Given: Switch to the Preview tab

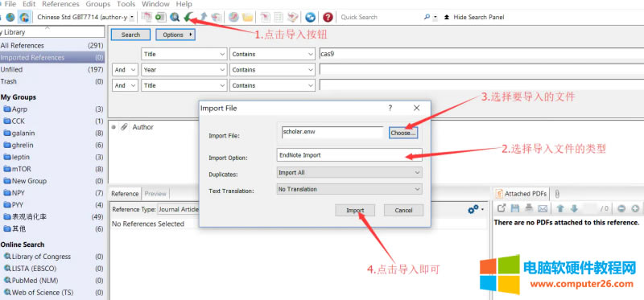Looking at the screenshot, I should [x=155, y=194].
